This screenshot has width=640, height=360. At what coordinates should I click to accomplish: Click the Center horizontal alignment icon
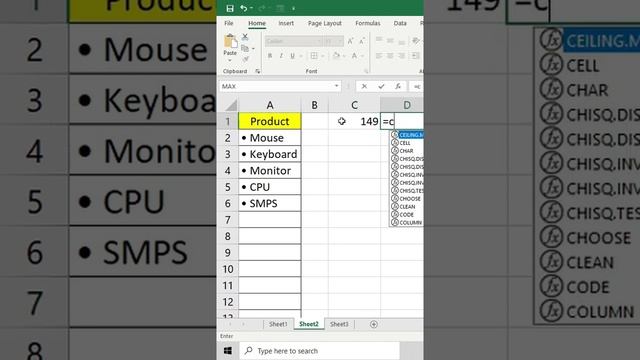click(390, 56)
